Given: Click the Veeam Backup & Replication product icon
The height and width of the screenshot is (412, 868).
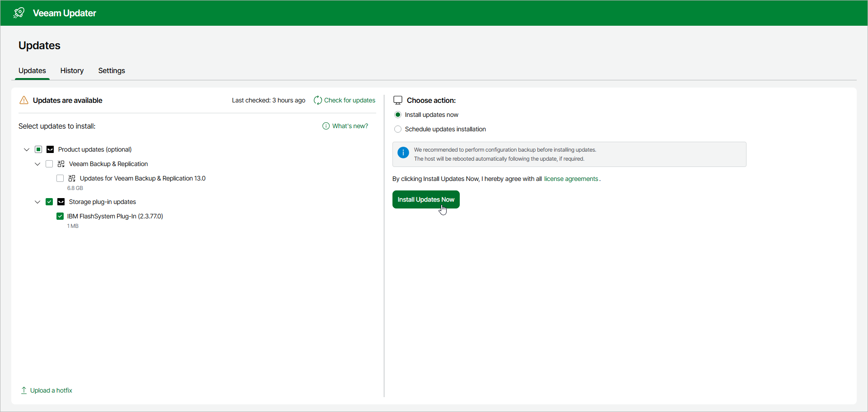Looking at the screenshot, I should coord(61,164).
